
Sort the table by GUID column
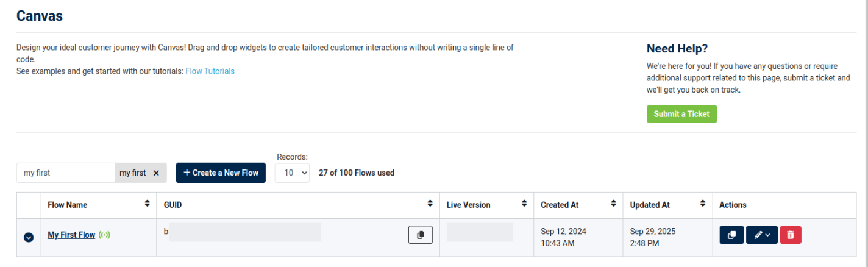point(430,204)
